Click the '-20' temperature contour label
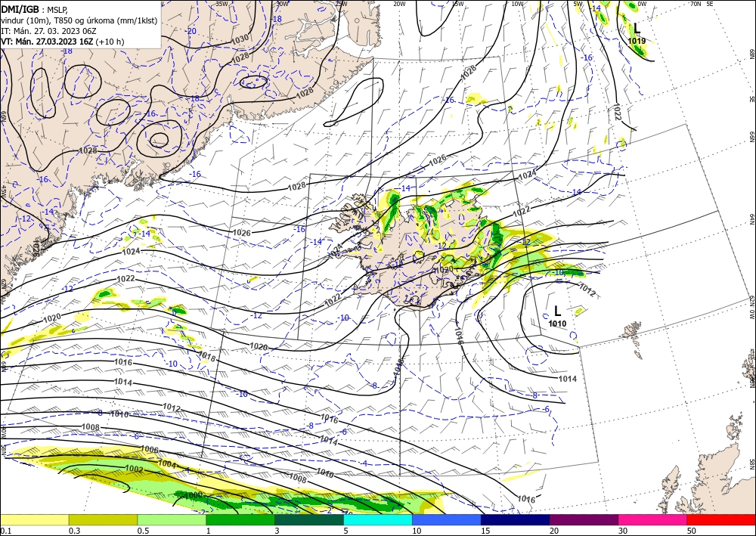This screenshot has width=756, height=536. point(191,31)
